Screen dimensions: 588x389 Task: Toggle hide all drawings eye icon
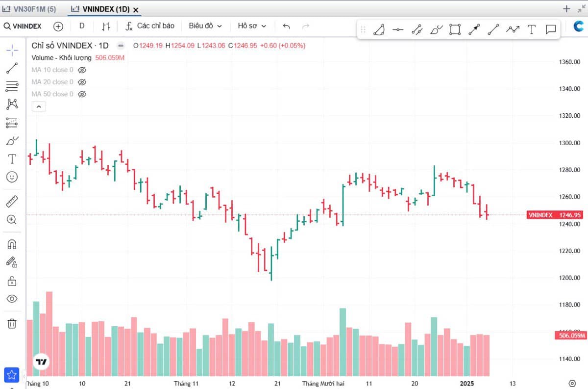pos(12,299)
